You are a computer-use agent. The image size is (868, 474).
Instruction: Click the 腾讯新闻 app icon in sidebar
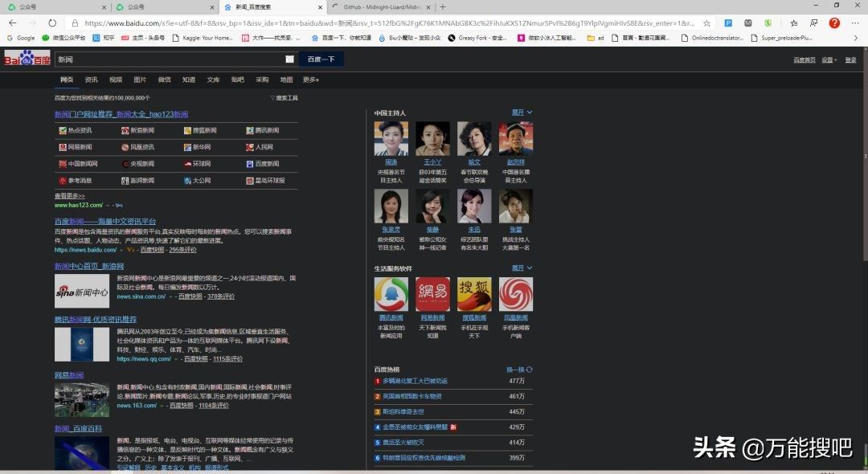[x=391, y=294]
